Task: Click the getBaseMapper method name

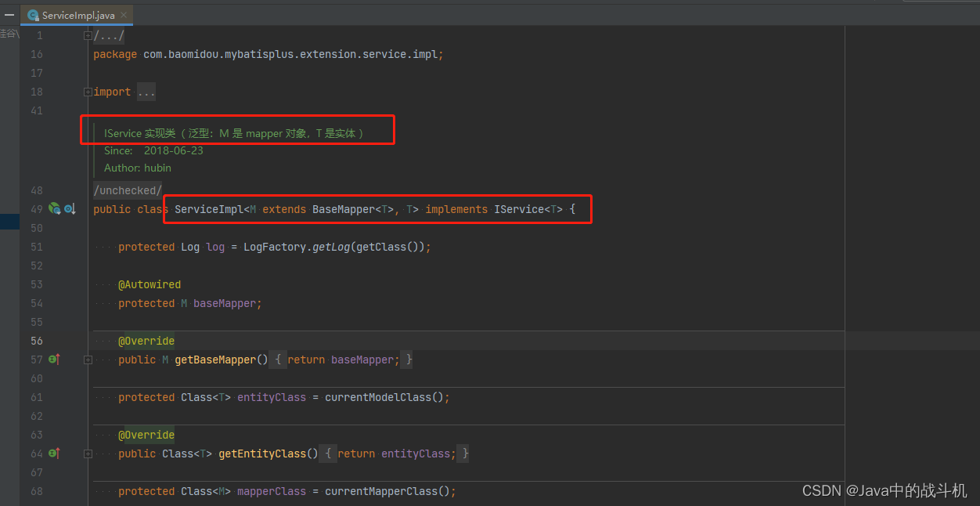Action: tap(215, 360)
